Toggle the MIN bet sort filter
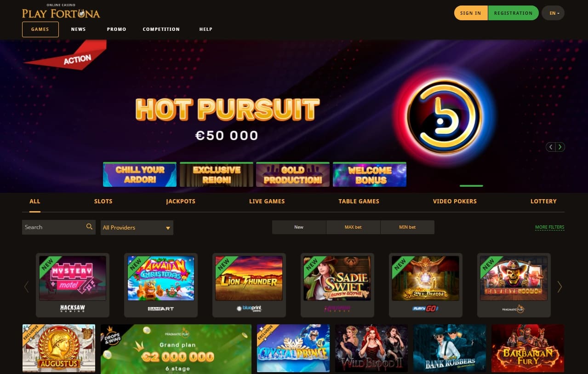Screen dimensions: 588x374 tap(407, 227)
